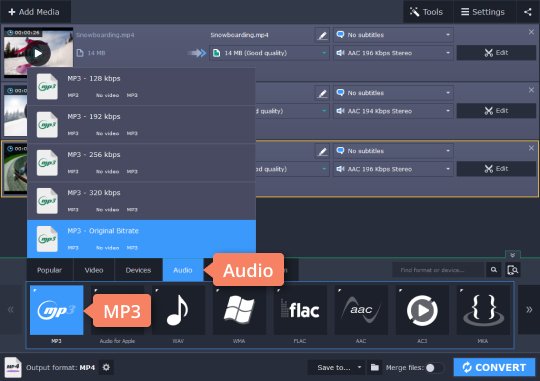
Task: Select MP3 - 192 kbps preset
Action: (x=141, y=125)
